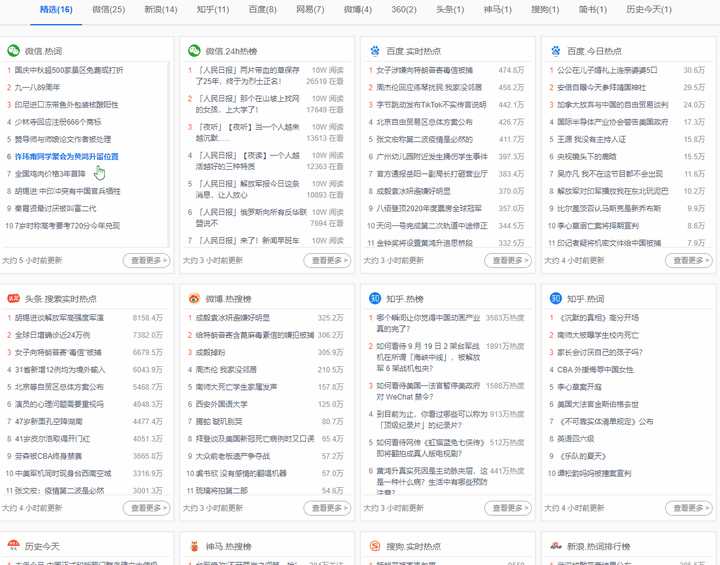Open the 31省新增12例均为境外输入 entry
The width and height of the screenshot is (720, 565).
(60, 369)
